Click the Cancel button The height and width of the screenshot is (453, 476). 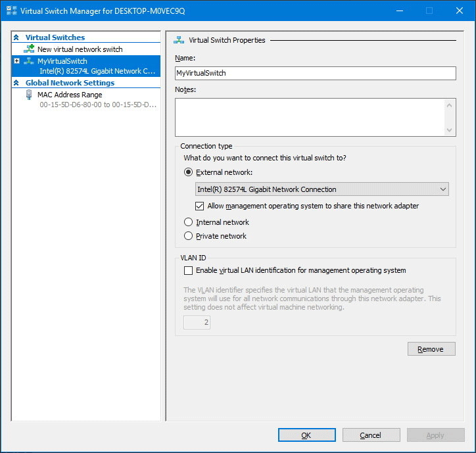pos(371,435)
